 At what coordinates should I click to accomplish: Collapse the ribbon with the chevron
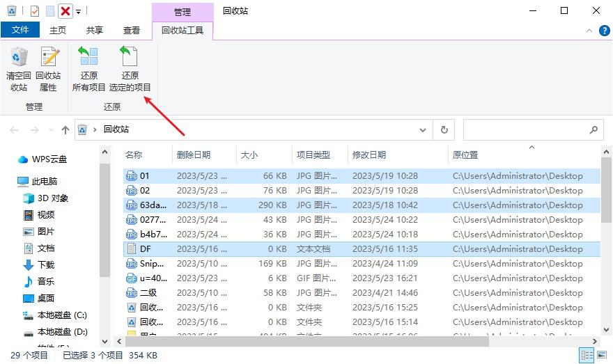(589, 31)
